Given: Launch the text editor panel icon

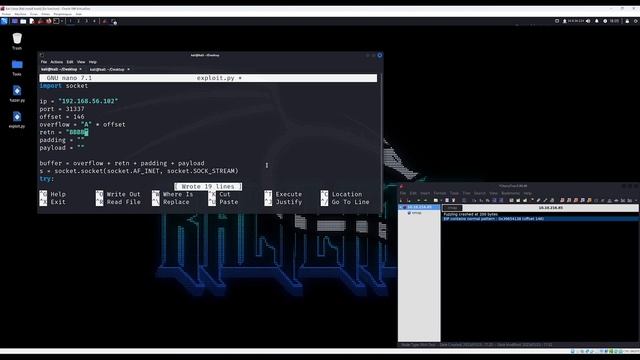Looking at the screenshot, I should [32, 21].
